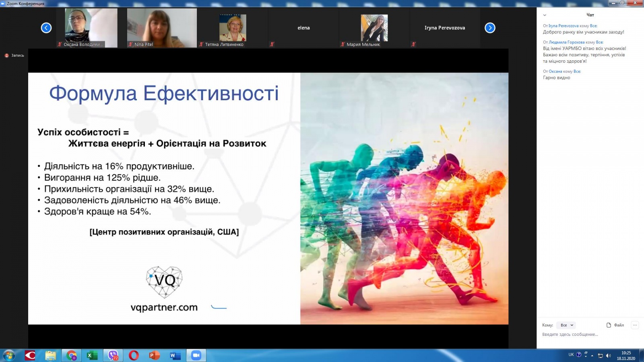Click the UK language indicator
This screenshot has width=644, height=362.
coord(571,355)
